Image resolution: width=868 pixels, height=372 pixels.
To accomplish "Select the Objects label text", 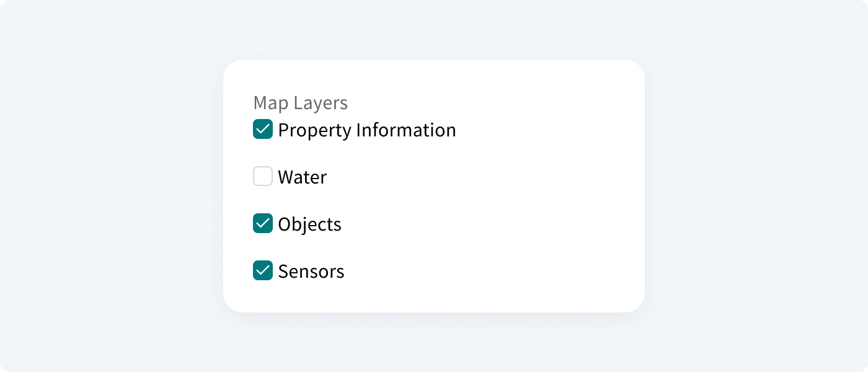I will point(310,224).
